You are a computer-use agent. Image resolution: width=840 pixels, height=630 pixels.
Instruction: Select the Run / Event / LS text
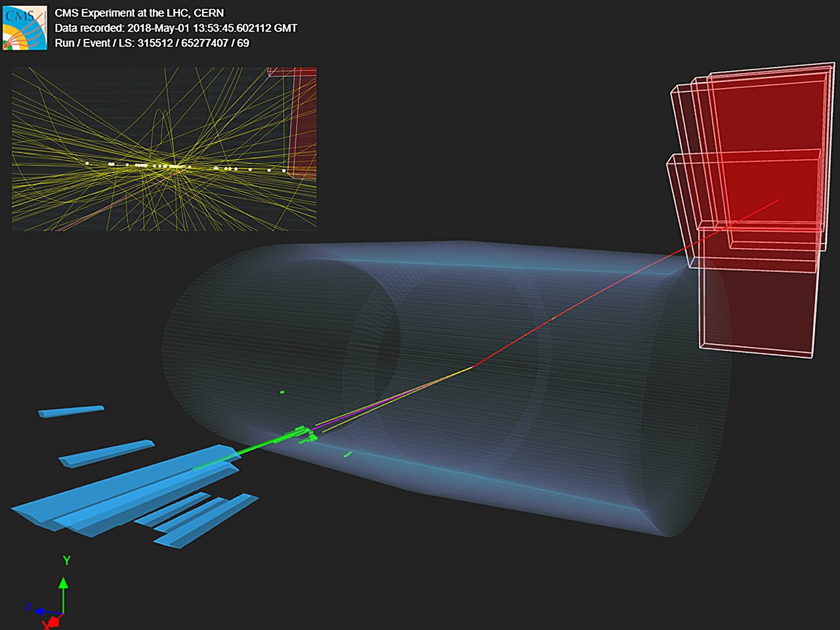click(152, 43)
